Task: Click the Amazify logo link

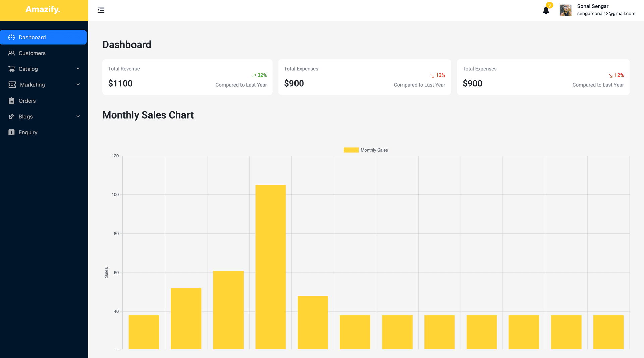Action: (x=43, y=9)
